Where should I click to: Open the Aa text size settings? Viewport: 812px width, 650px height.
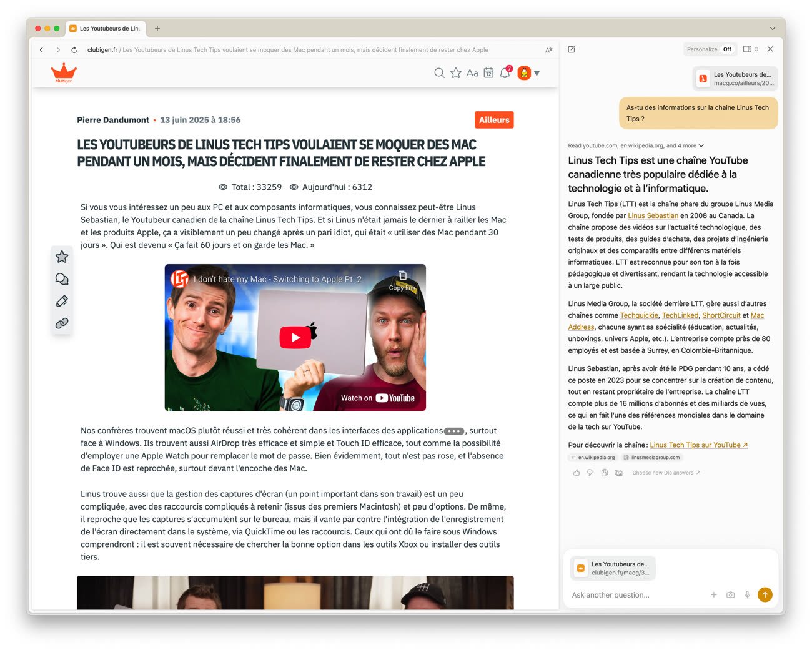pos(472,73)
